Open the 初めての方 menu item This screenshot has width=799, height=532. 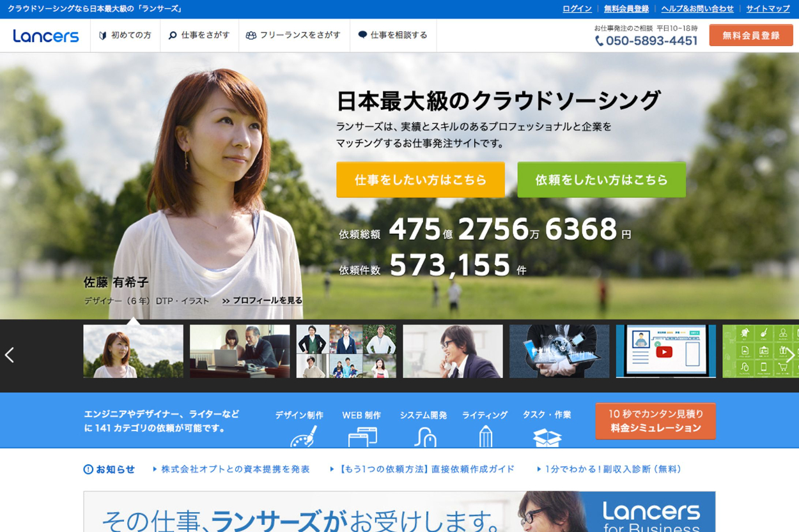(x=125, y=36)
